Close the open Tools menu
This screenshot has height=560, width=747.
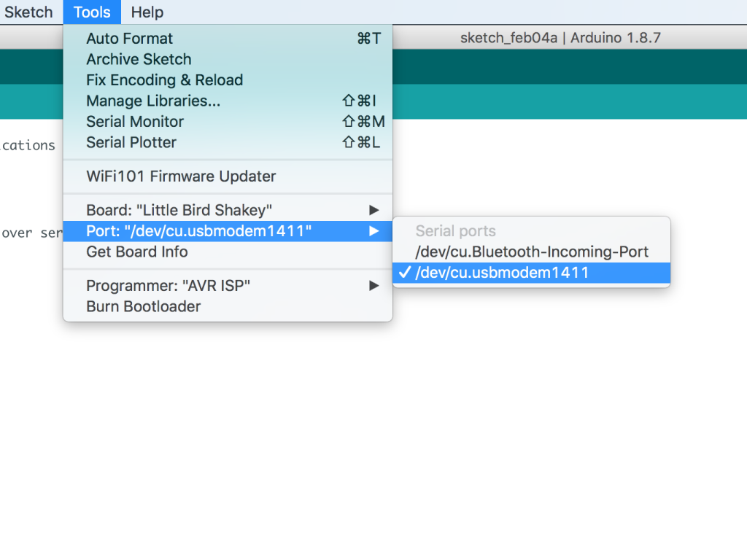pos(92,12)
